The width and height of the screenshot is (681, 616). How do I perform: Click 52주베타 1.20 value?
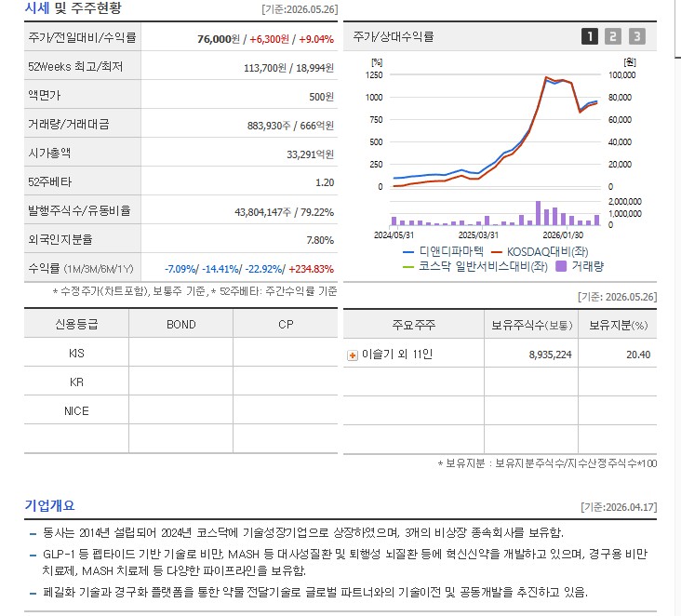click(325, 182)
